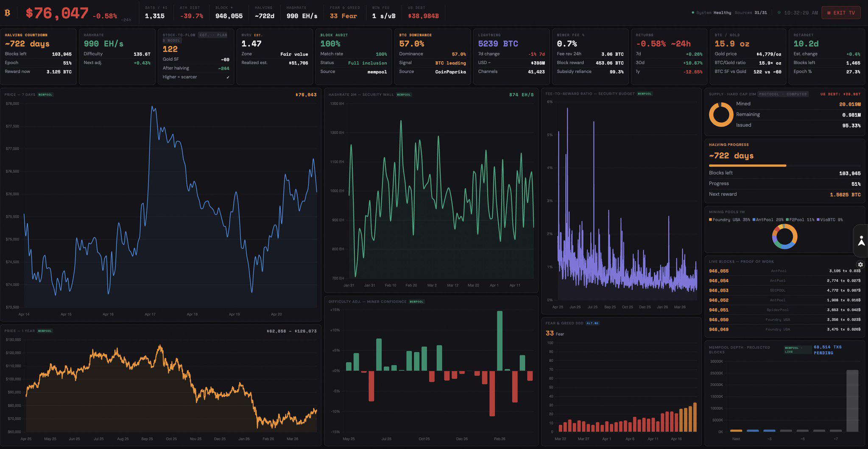Screen dimensions: 868x449
Task: Click the mining pools donut chart
Action: (784, 236)
